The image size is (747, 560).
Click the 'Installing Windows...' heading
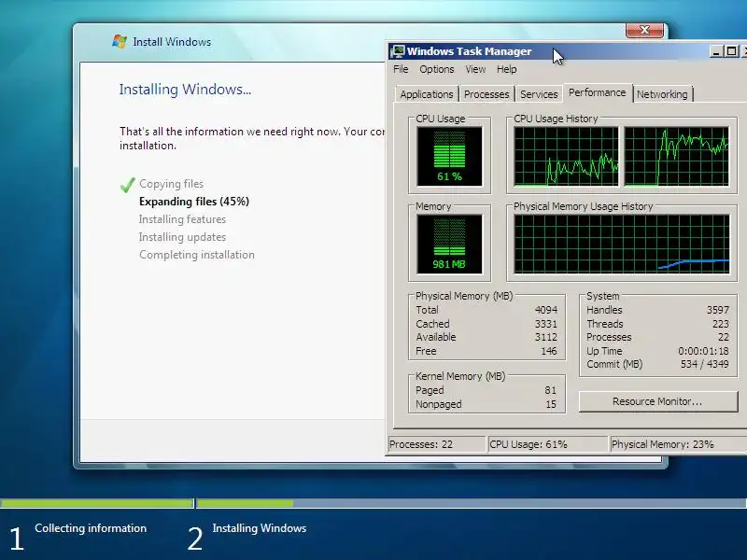click(x=185, y=90)
